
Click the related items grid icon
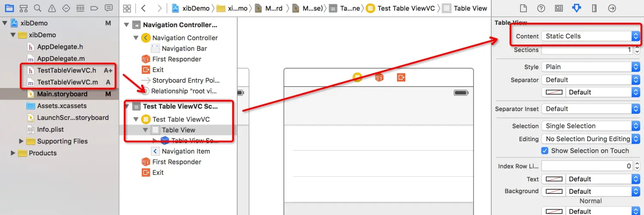pos(127,8)
